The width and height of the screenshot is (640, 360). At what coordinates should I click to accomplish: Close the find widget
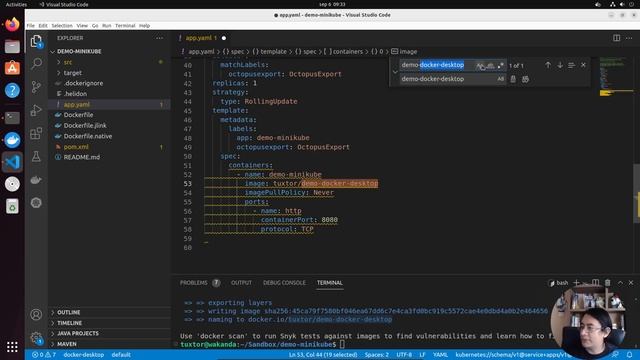pos(583,65)
